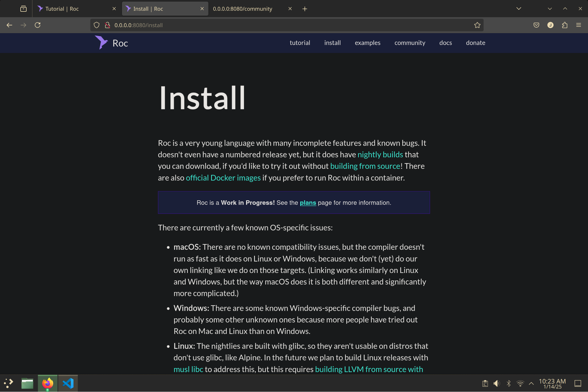Open the donate nav link
This screenshot has height=392, width=588.
pyautogui.click(x=475, y=43)
